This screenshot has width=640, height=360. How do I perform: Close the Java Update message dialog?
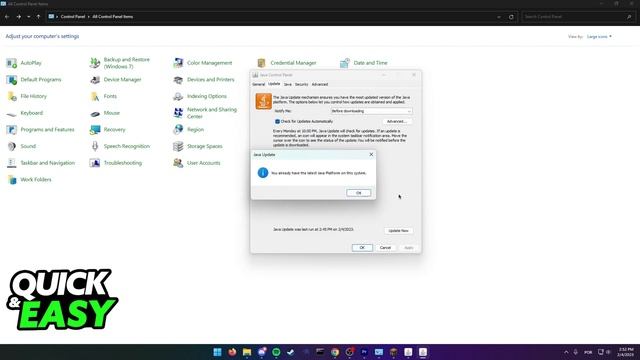(371, 155)
